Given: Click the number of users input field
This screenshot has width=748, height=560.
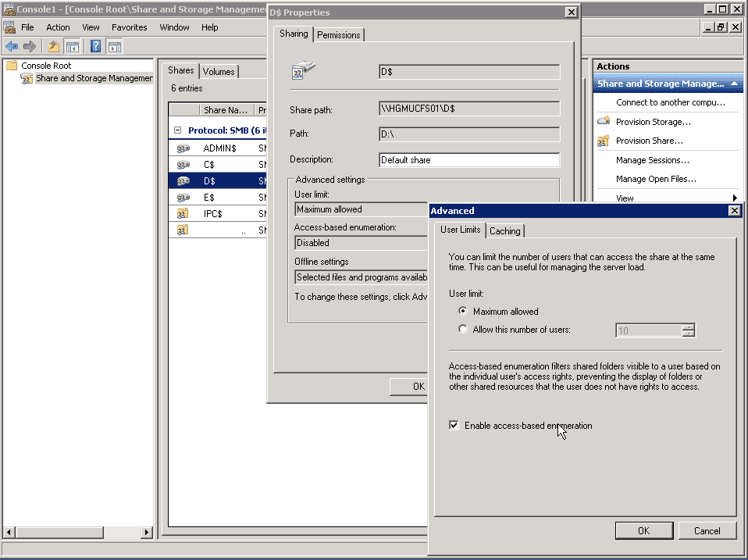Looking at the screenshot, I should [x=649, y=330].
